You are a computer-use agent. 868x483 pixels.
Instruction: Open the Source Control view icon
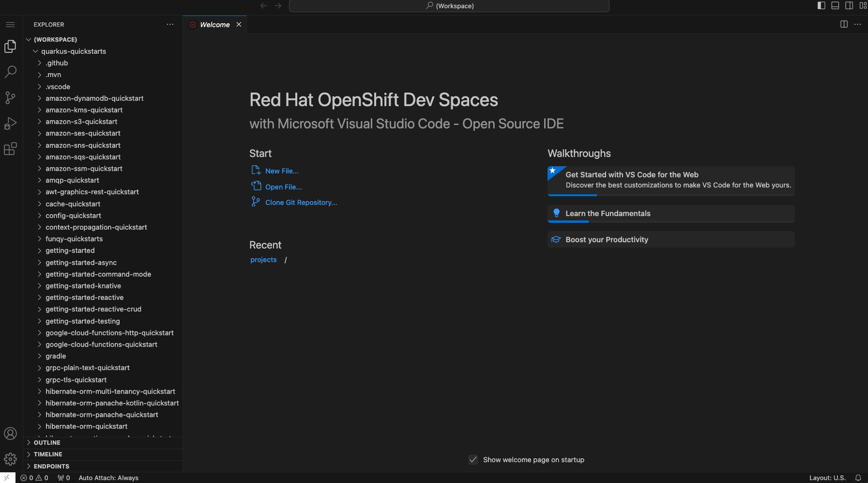coord(10,98)
